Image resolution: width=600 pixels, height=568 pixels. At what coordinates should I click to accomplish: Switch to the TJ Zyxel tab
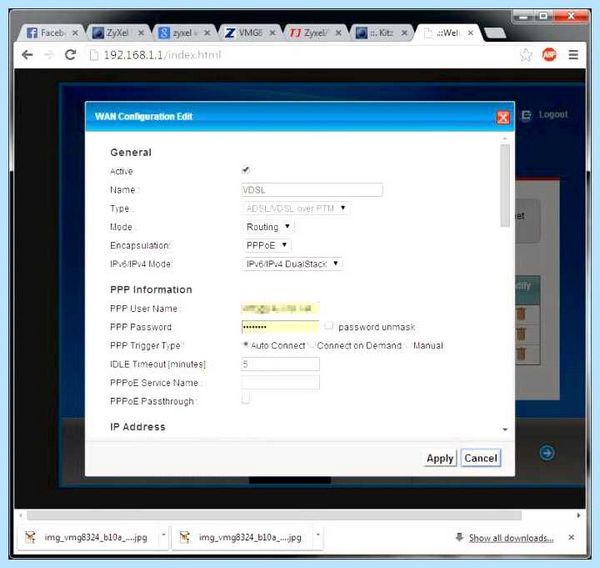315,33
